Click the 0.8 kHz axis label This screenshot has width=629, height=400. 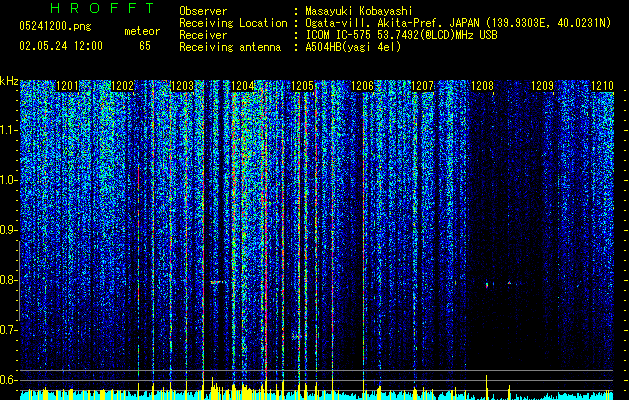tap(9, 280)
